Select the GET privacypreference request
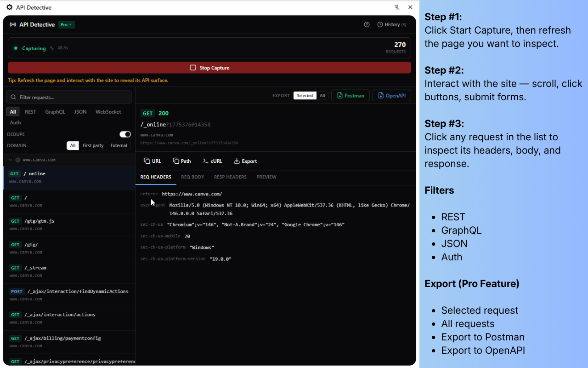588x368 pixels. (69, 360)
